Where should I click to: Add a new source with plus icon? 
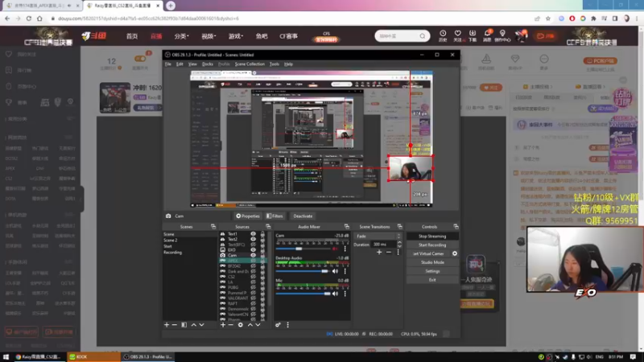coord(223,325)
